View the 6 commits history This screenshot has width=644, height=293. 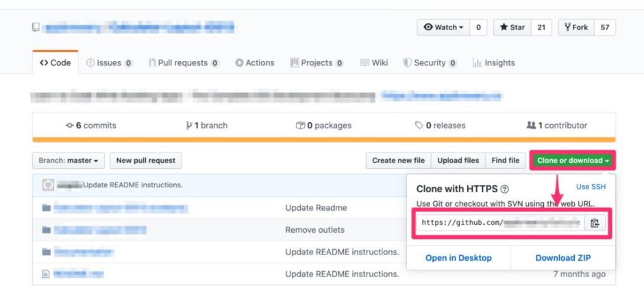tap(90, 126)
